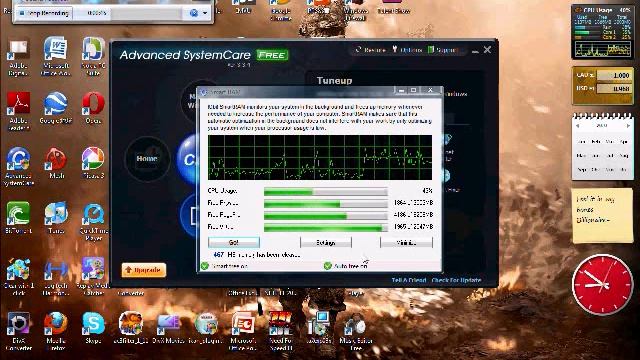Open the Opera browser desktop icon
Image resolution: width=640 pixels, height=360 pixels.
coord(93,109)
